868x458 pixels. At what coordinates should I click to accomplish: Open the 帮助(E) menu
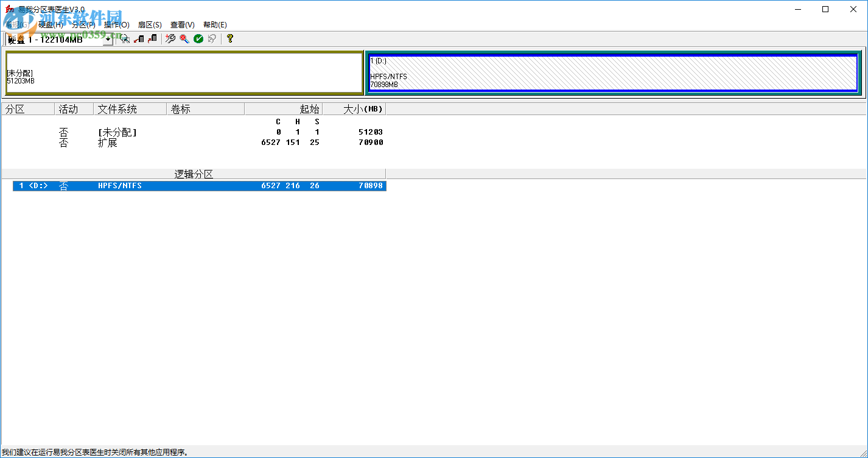pyautogui.click(x=215, y=25)
